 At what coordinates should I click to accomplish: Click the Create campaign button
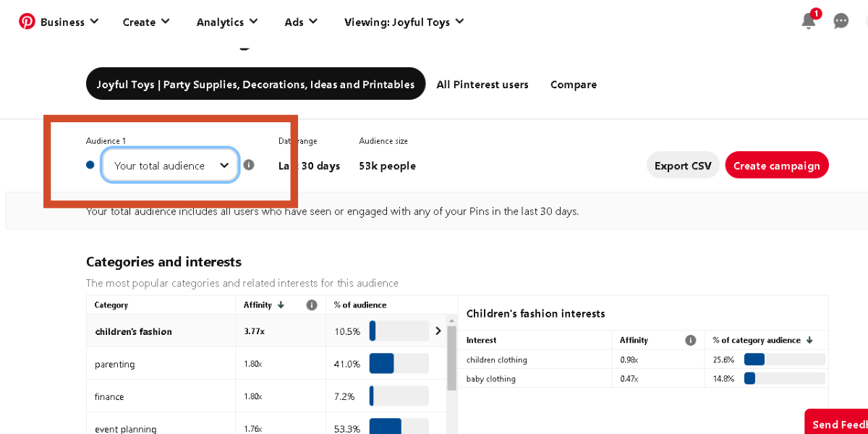tap(776, 166)
